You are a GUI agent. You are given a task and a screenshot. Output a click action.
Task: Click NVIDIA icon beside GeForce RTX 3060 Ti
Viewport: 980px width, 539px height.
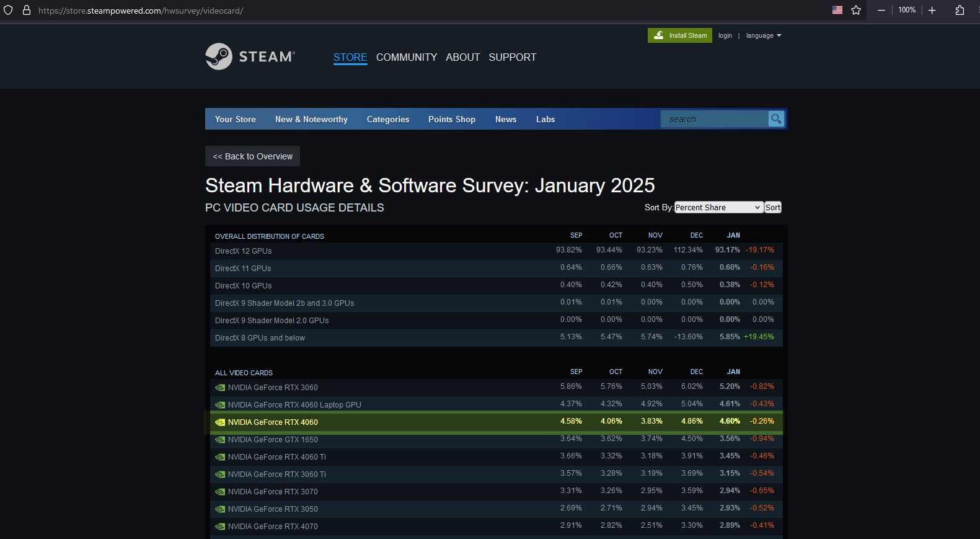[x=220, y=474]
